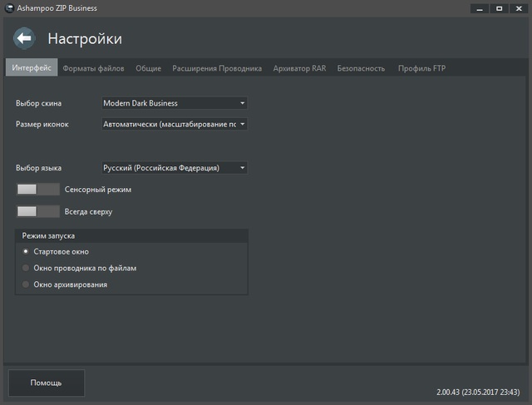Viewport: 532px width, 405px height.
Task: Minimize the Ashampoo ZIP window
Action: (480, 8)
